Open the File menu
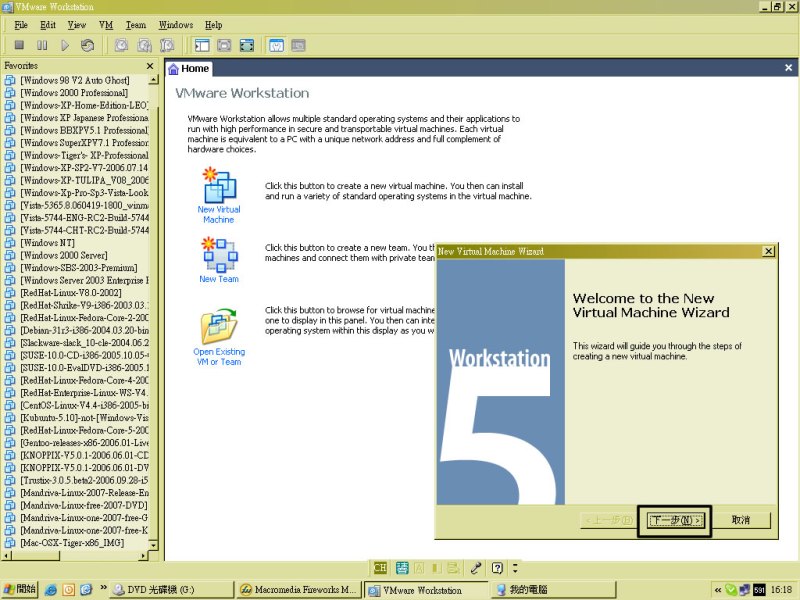This screenshot has width=800, height=600. [x=21, y=25]
